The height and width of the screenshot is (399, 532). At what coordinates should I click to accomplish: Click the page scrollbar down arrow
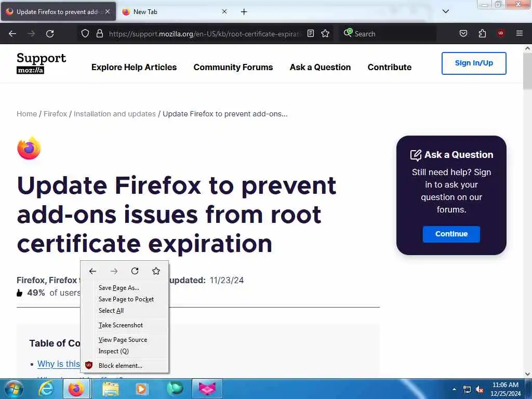tap(528, 374)
